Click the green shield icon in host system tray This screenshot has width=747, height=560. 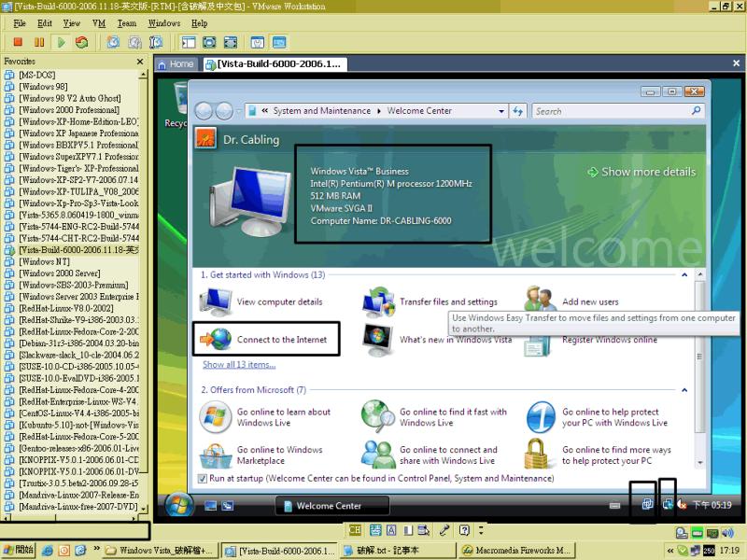coord(683,551)
